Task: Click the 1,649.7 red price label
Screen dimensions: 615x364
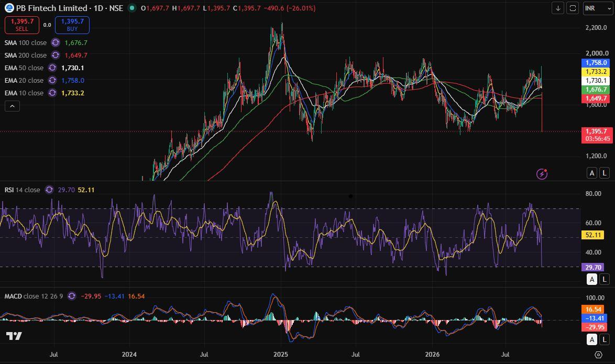Action: (596, 98)
